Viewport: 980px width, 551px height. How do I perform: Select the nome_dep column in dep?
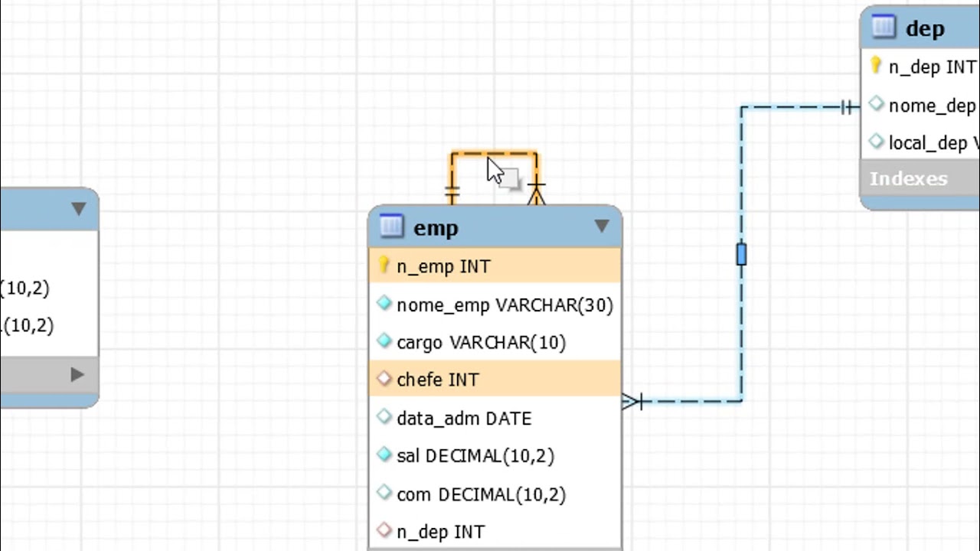coord(921,105)
